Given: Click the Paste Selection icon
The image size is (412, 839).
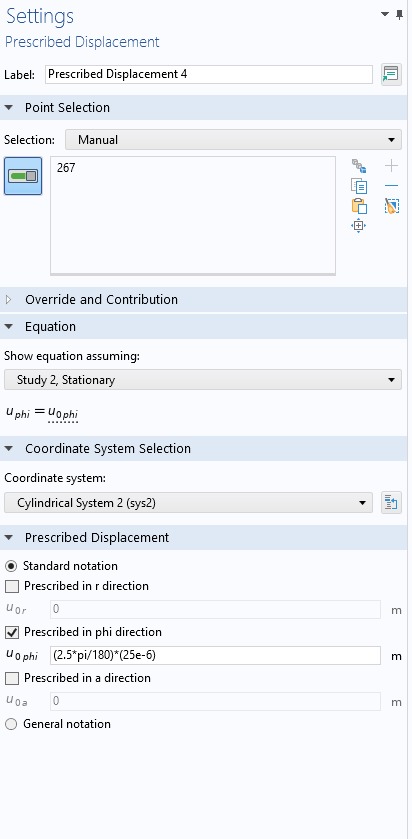Looking at the screenshot, I should coord(359,205).
